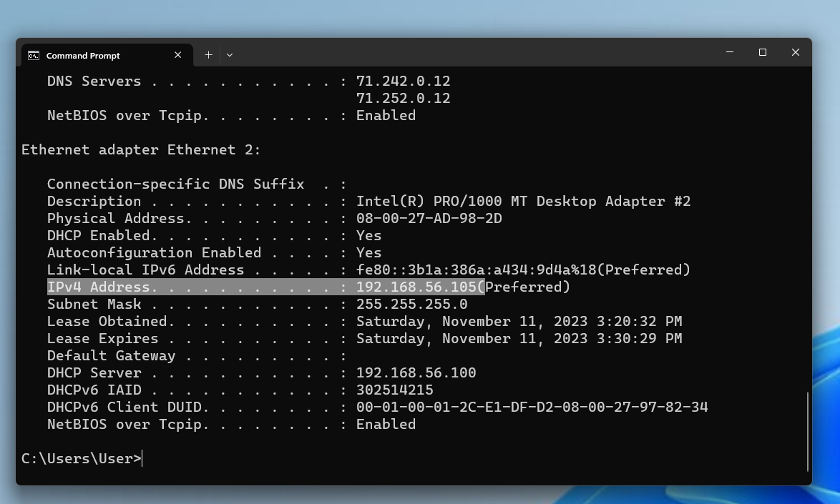Close the Command Prompt tab
The width and height of the screenshot is (840, 504).
point(178,55)
